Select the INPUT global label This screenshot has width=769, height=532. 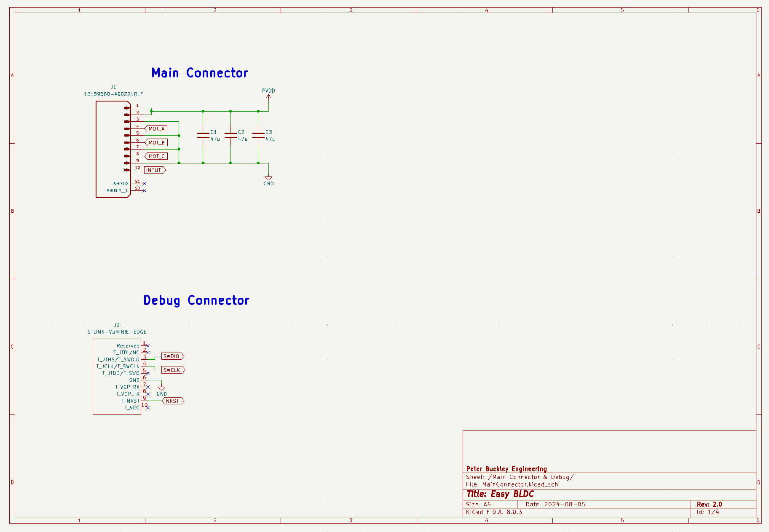[x=155, y=170]
